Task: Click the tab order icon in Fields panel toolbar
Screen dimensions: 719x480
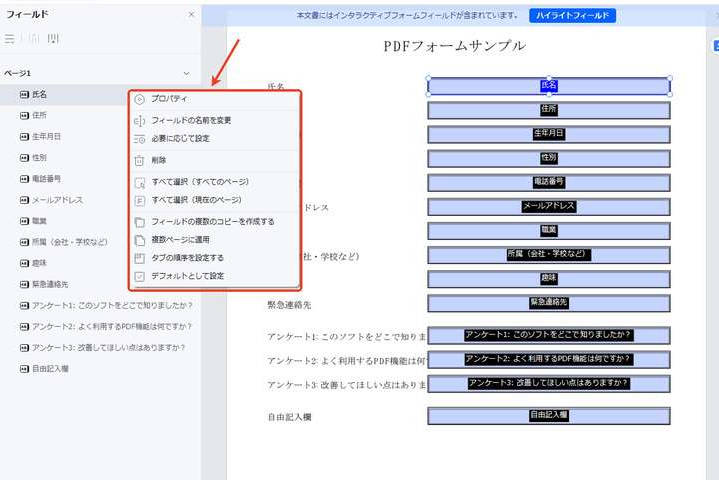Action: pos(54,39)
